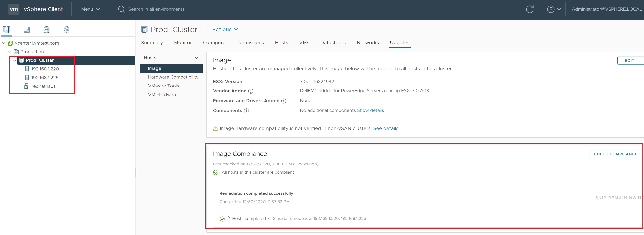Click the host icon for 192.168.1.220
Screen dimensions: 644x235
point(27,69)
